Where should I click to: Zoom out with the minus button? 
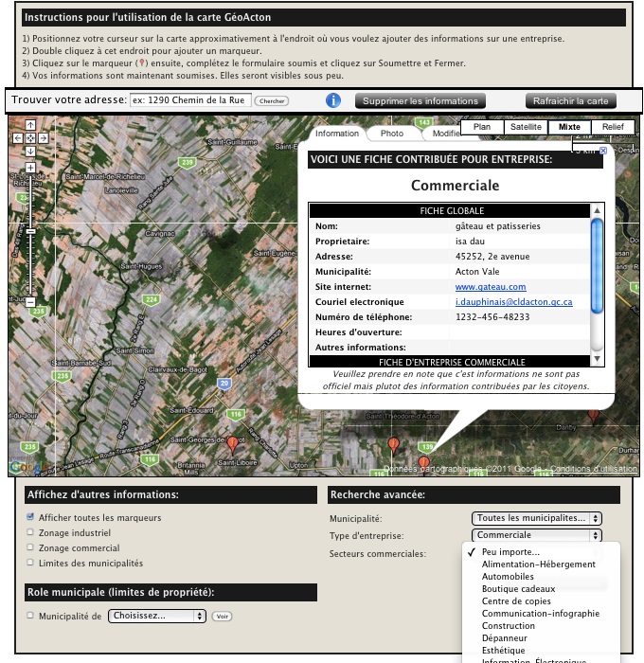[30, 303]
